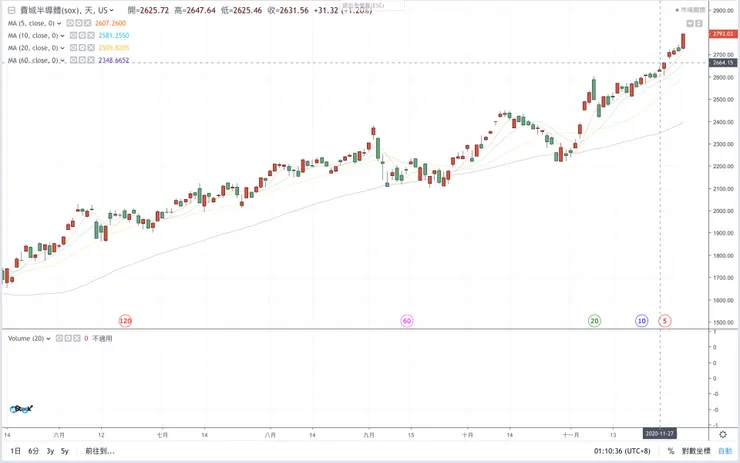
Task: Collapse the legend using the top-left box icon
Action: (11, 10)
